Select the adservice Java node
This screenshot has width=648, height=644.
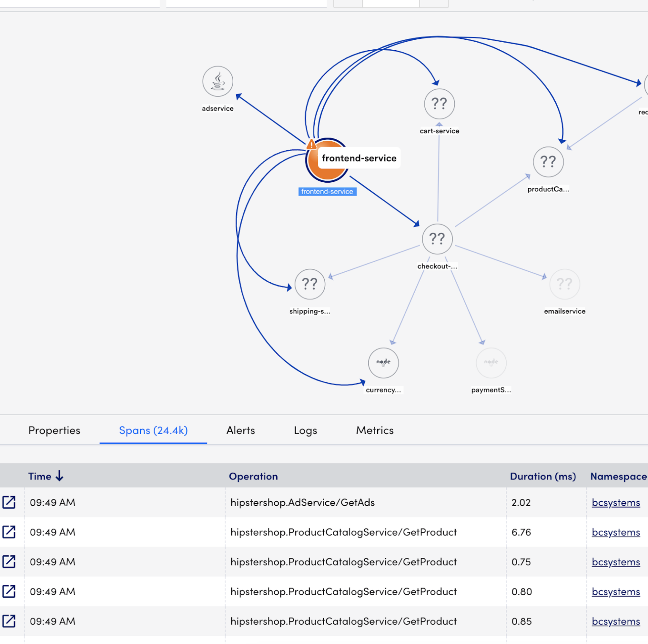[x=217, y=81]
